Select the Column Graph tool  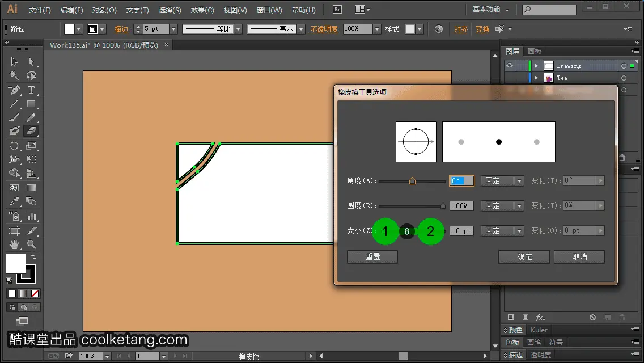(x=31, y=216)
